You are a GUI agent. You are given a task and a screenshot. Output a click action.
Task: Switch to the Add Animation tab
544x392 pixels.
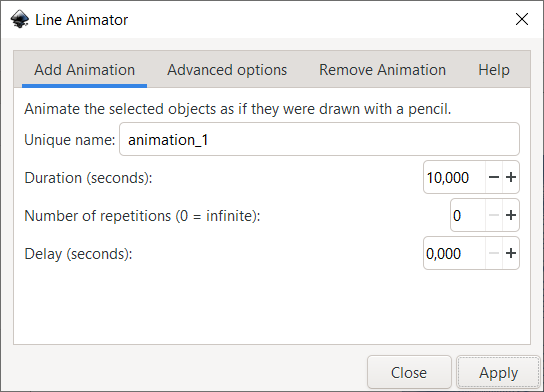point(84,70)
